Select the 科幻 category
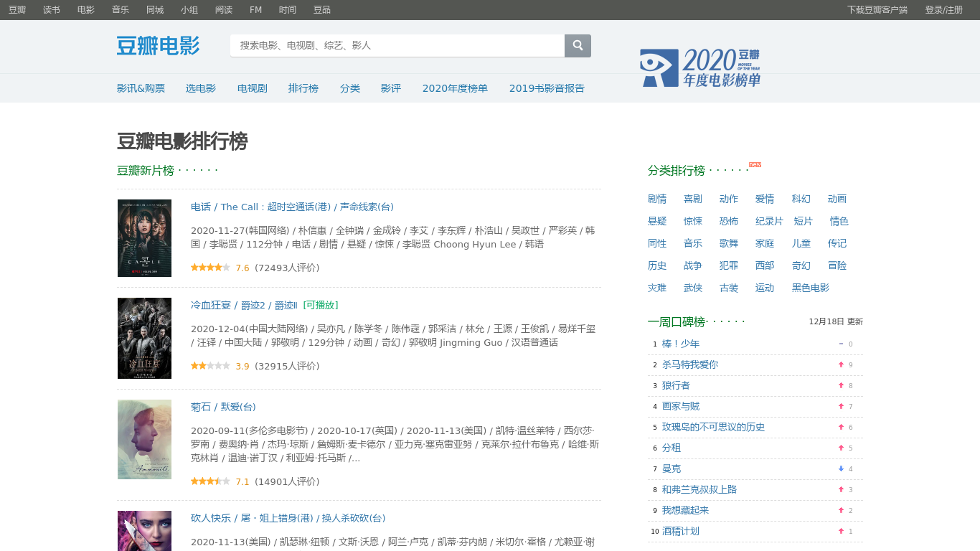 (801, 199)
